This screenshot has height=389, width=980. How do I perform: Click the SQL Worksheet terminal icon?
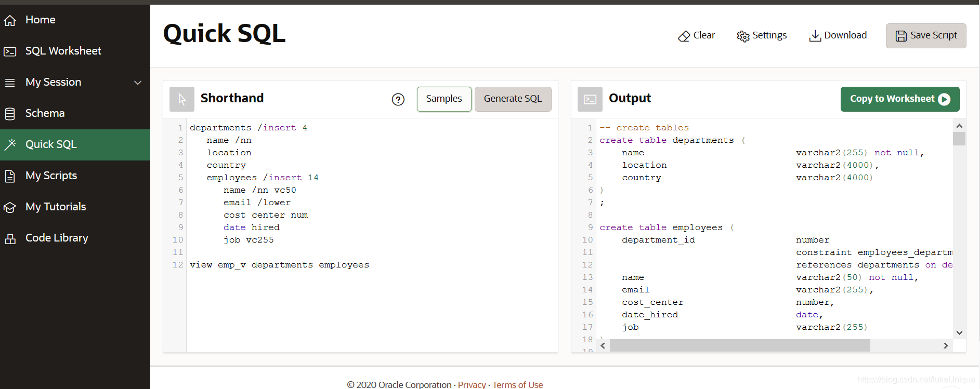pyautogui.click(x=10, y=51)
